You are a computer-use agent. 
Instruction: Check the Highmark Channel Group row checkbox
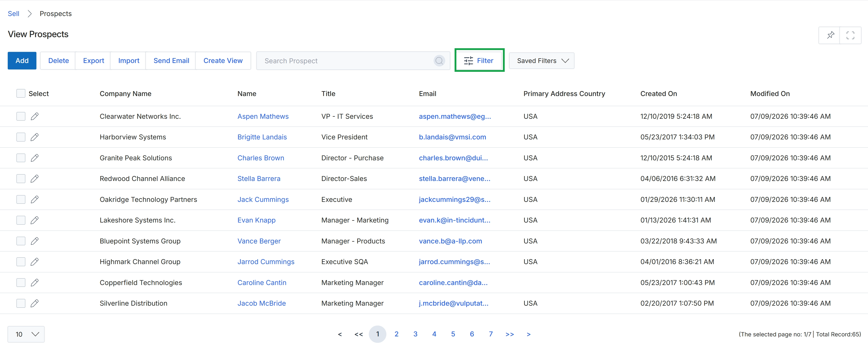[21, 262]
